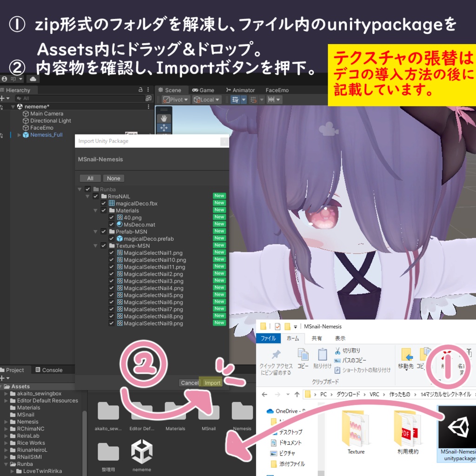The image size is (476, 476).
Task: Click the None selection button in import dialog
Action: tap(113, 178)
